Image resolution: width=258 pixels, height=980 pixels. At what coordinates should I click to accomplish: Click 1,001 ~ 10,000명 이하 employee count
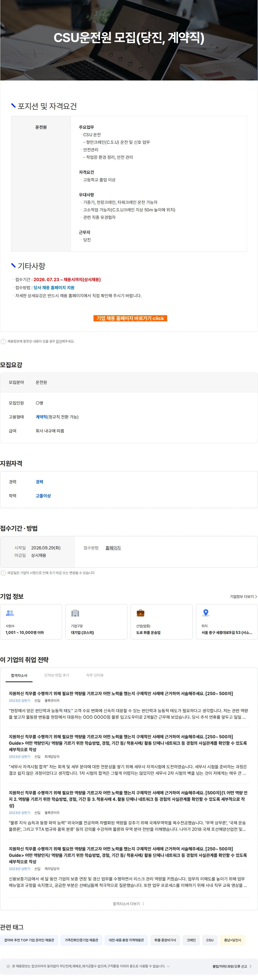point(25,633)
